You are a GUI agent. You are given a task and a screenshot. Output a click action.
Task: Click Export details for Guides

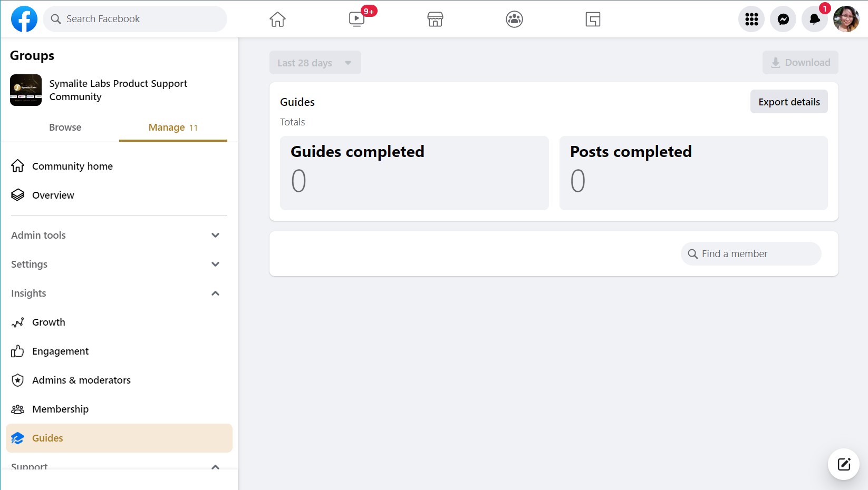click(x=788, y=101)
